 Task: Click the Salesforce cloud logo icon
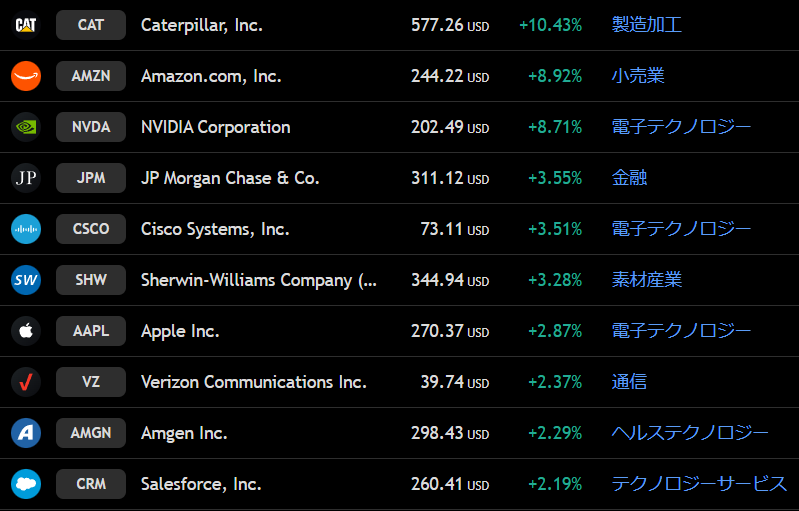(26, 484)
